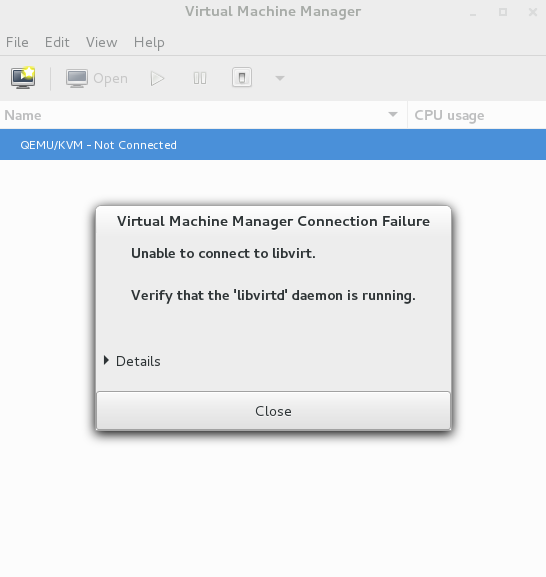546x577 pixels.
Task: Expand the Details section in the dialog
Action: pyautogui.click(x=133, y=361)
